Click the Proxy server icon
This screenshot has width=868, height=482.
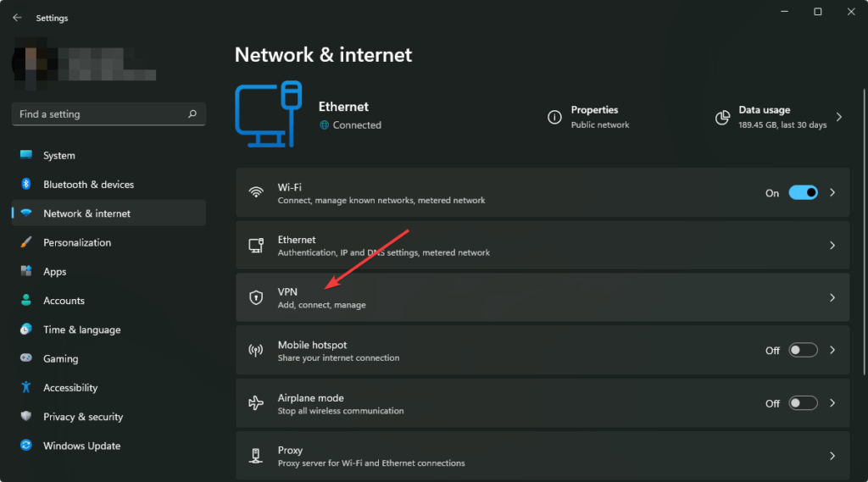pyautogui.click(x=256, y=456)
